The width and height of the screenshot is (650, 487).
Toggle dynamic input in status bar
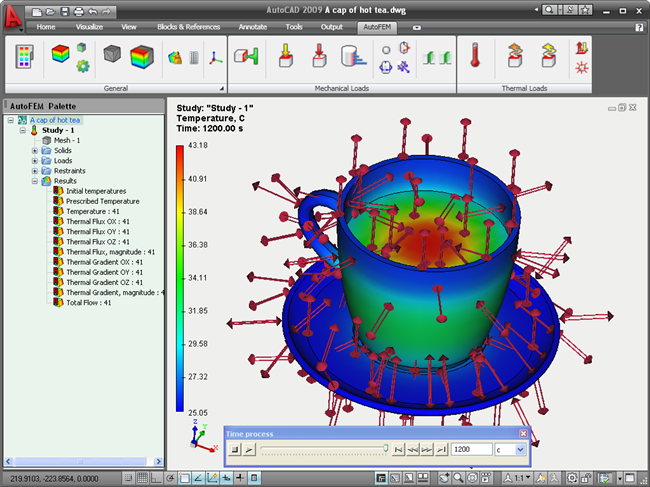(226, 478)
